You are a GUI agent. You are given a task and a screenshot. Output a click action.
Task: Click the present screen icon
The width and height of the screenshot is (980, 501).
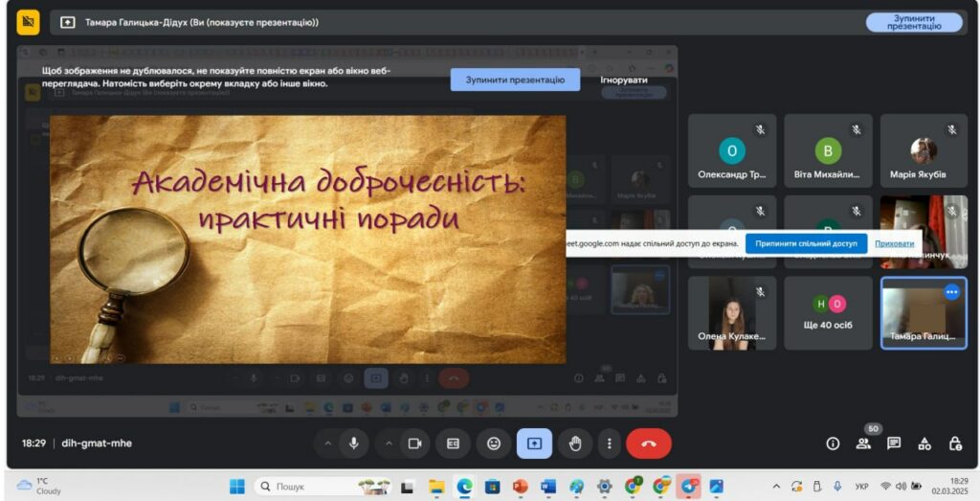534,444
